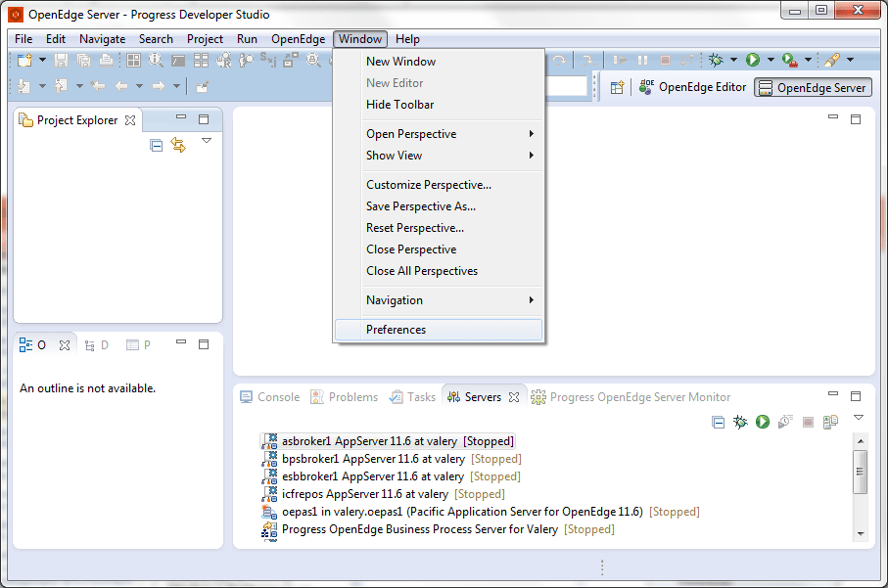888x588 pixels.
Task: Open Servers view menu triangle
Action: coord(859,418)
